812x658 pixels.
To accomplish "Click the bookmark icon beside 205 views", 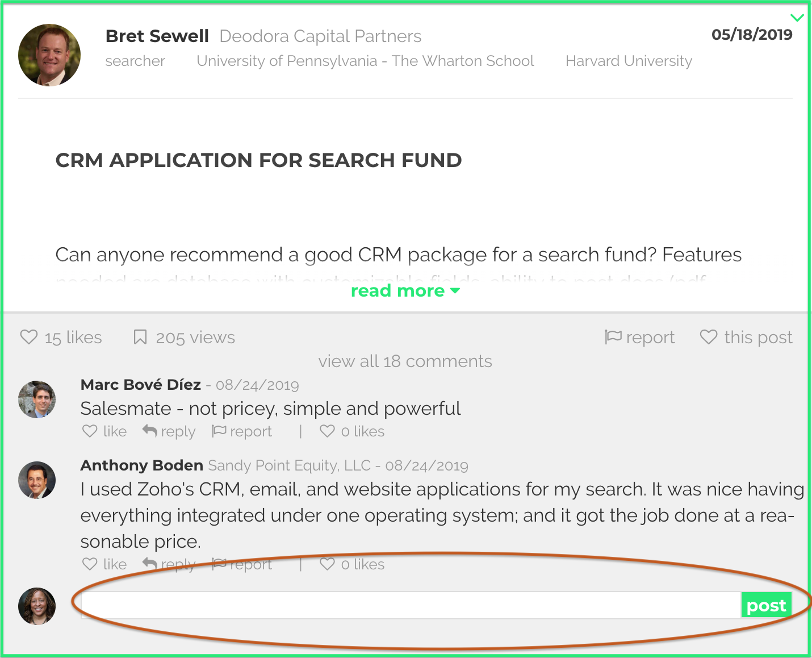I will [140, 337].
